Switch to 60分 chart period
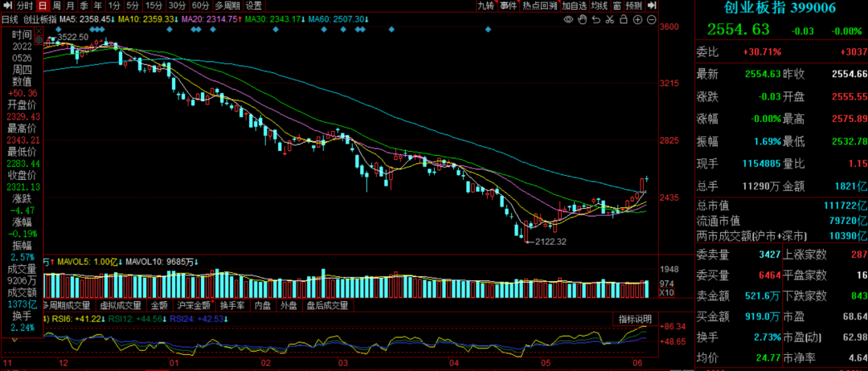 200,6
